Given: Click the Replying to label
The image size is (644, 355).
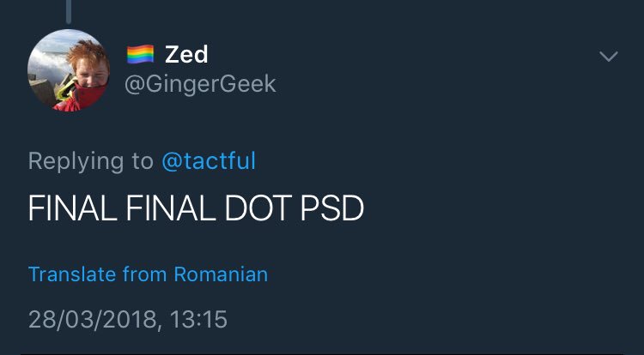Looking at the screenshot, I should 91,161.
